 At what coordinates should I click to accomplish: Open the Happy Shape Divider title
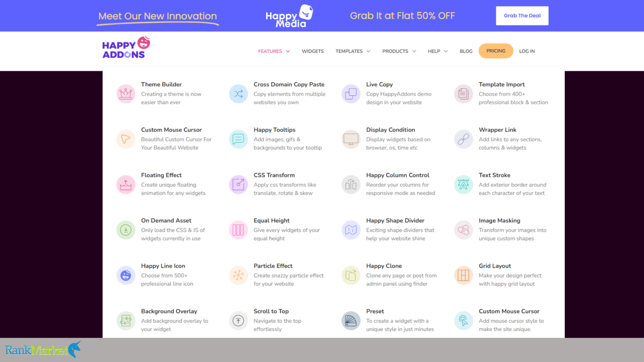pos(395,220)
